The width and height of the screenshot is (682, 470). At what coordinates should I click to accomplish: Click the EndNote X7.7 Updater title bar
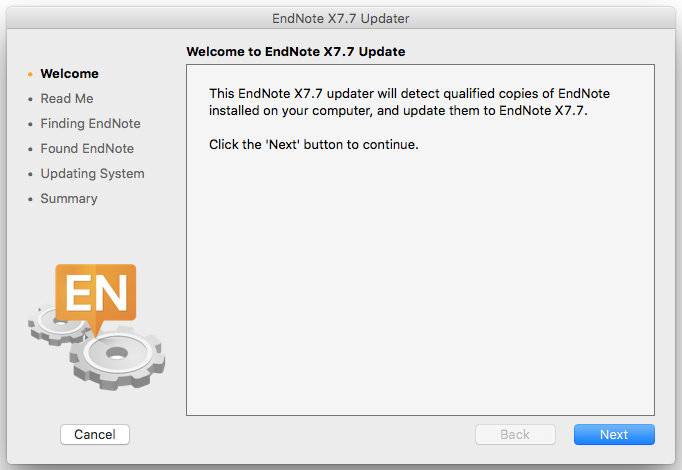click(x=341, y=19)
